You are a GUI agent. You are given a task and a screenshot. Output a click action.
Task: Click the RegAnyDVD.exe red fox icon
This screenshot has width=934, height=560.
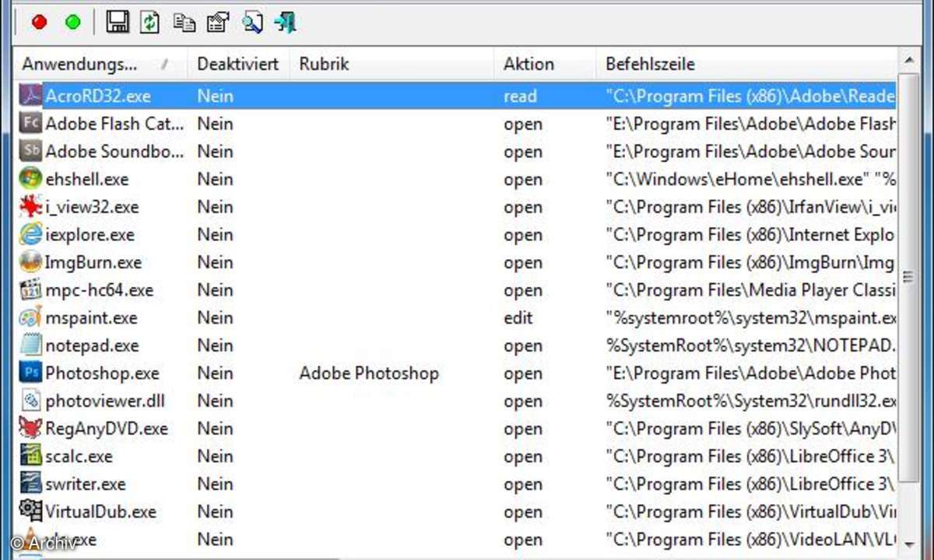(30, 429)
